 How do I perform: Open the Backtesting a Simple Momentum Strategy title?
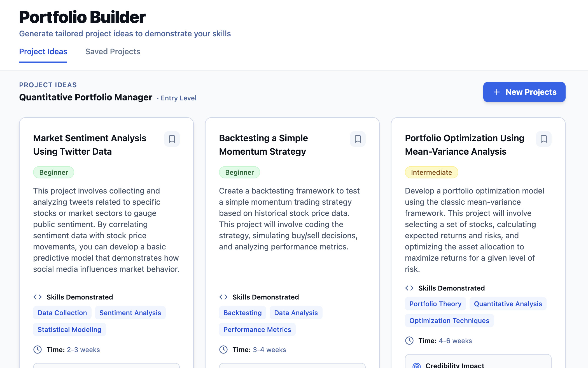point(263,145)
